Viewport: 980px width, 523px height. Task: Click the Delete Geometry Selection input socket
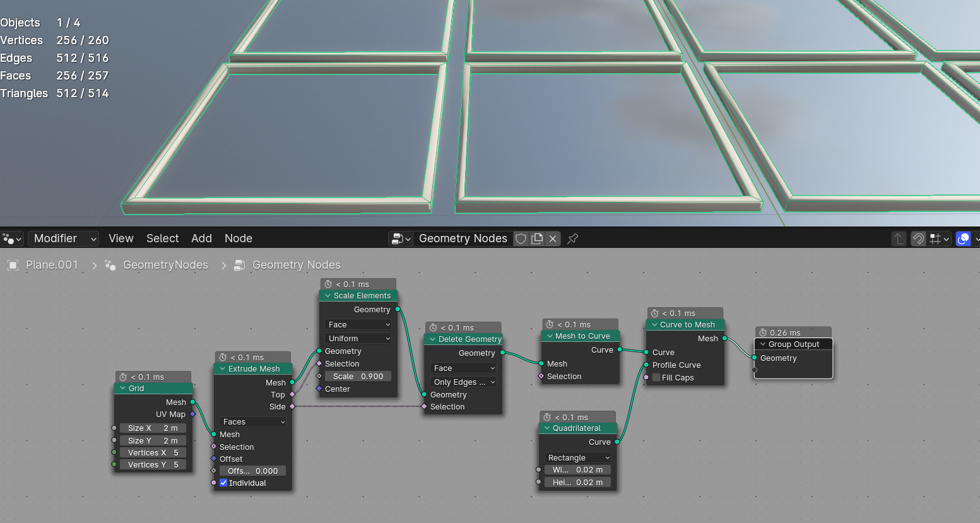click(424, 407)
